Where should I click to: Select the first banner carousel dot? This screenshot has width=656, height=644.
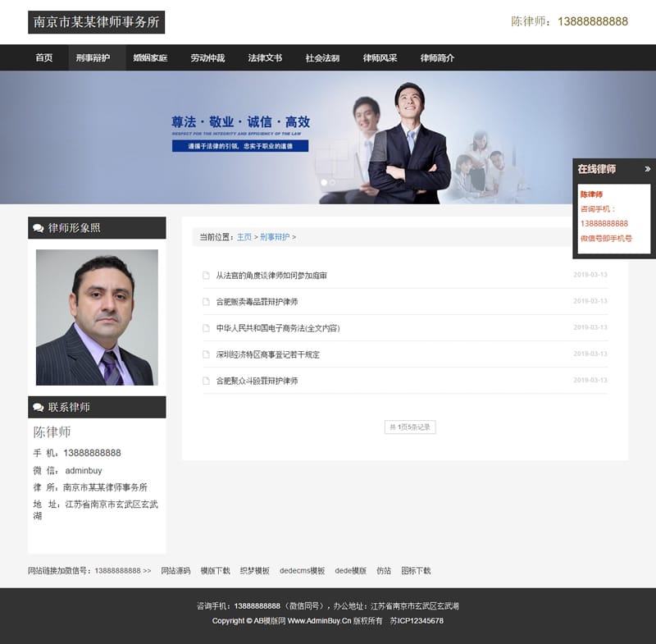pyautogui.click(x=324, y=181)
